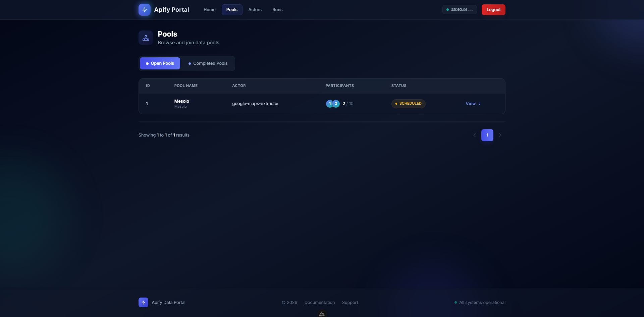The image size is (644, 317).
Task: View the Mesolo pool details
Action: click(473, 104)
